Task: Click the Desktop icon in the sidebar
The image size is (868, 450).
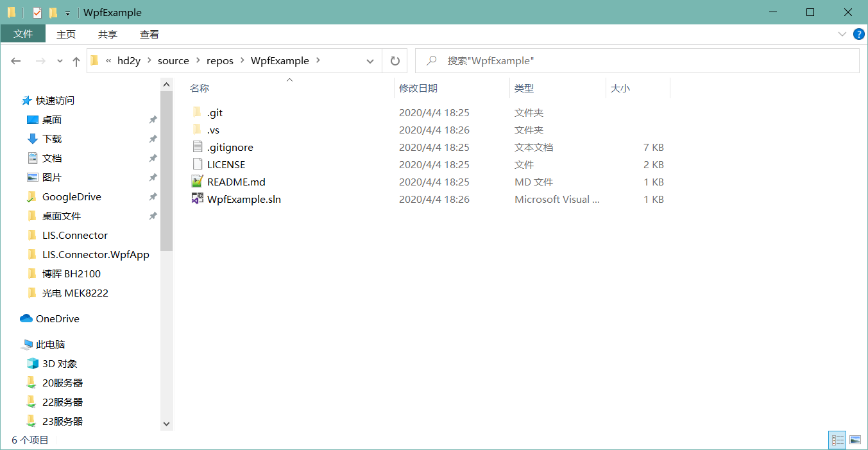Action: pos(33,119)
